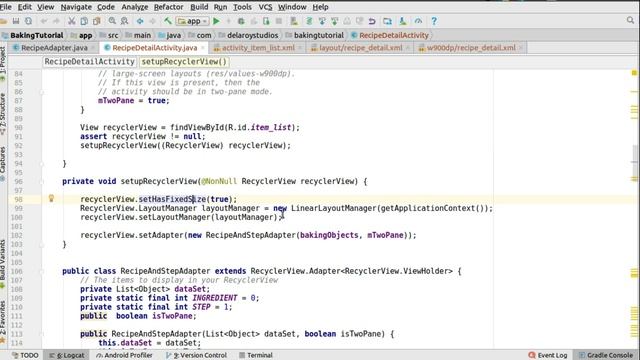Click RecipeDetailActivity class breadcrumb in editor
Viewport: 640px width, 360px height.
tap(89, 62)
